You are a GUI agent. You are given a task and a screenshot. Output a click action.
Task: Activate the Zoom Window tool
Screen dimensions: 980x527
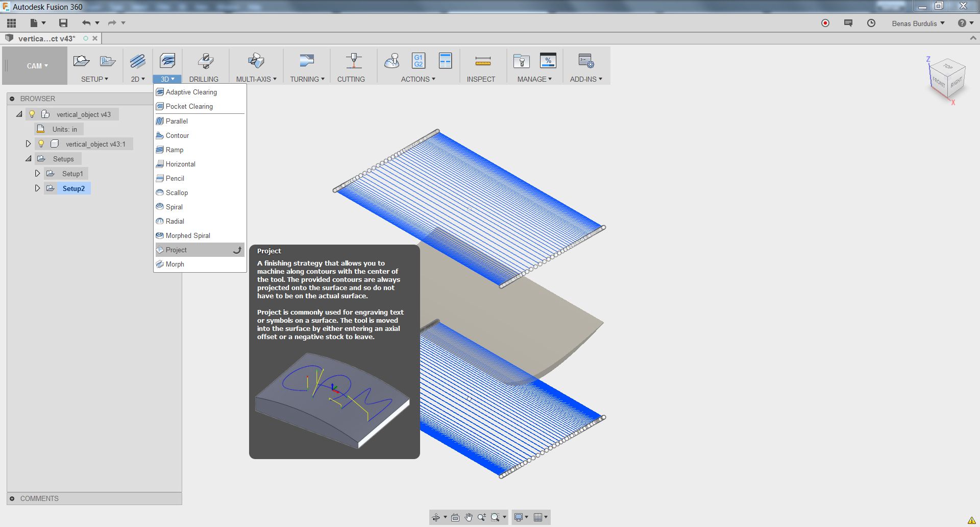point(494,517)
